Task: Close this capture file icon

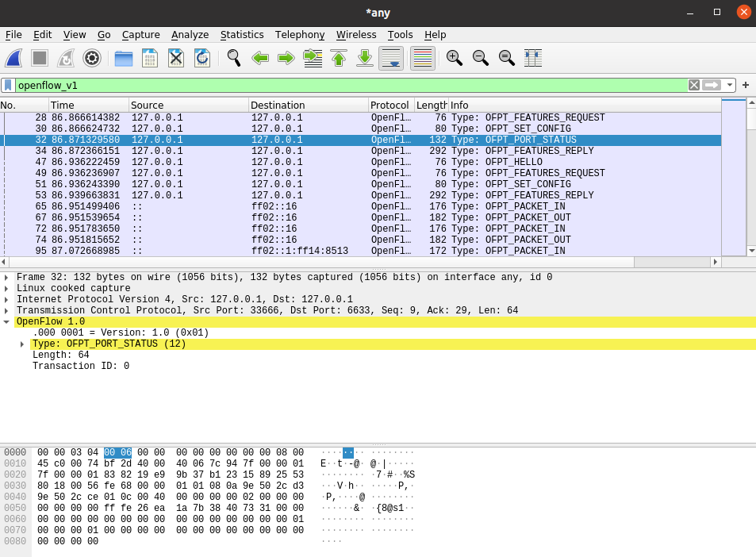Action: 176,59
